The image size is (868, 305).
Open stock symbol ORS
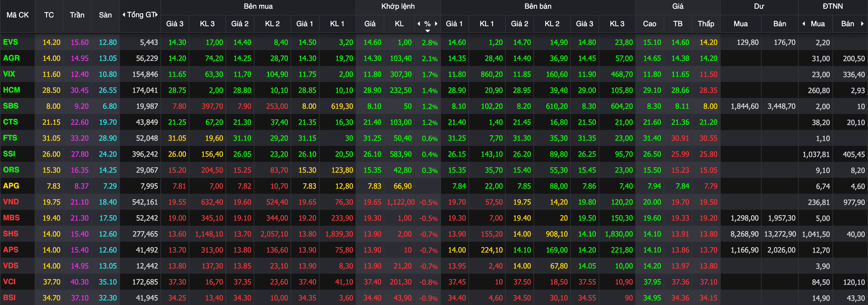click(x=11, y=169)
